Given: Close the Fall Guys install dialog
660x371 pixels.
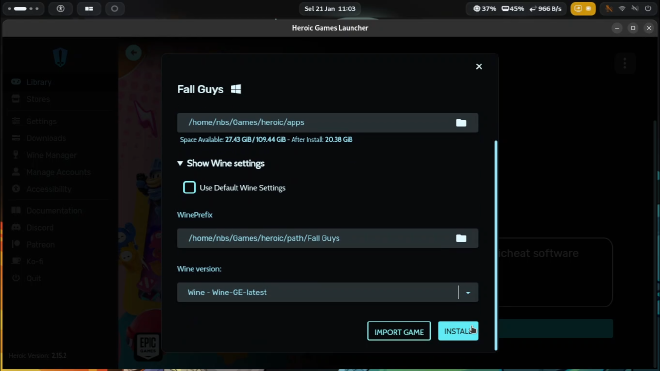Looking at the screenshot, I should (x=479, y=67).
